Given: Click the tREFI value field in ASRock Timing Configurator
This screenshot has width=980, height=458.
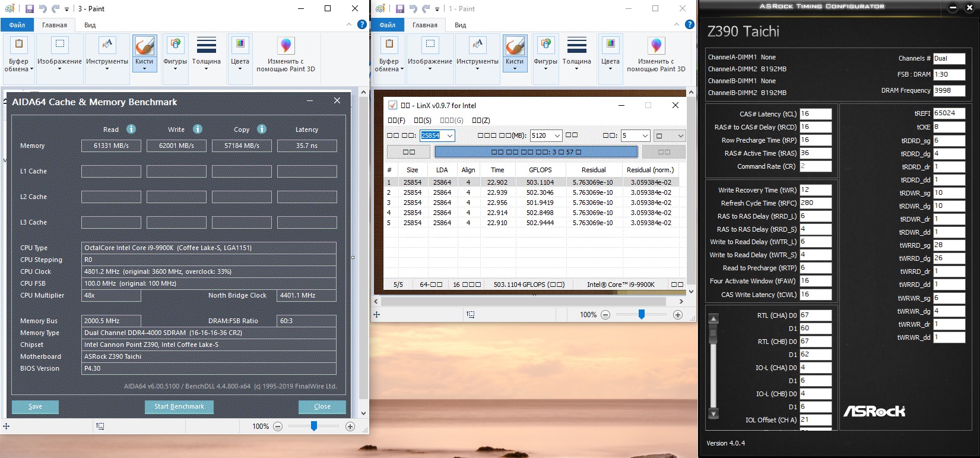Looking at the screenshot, I should [949, 113].
